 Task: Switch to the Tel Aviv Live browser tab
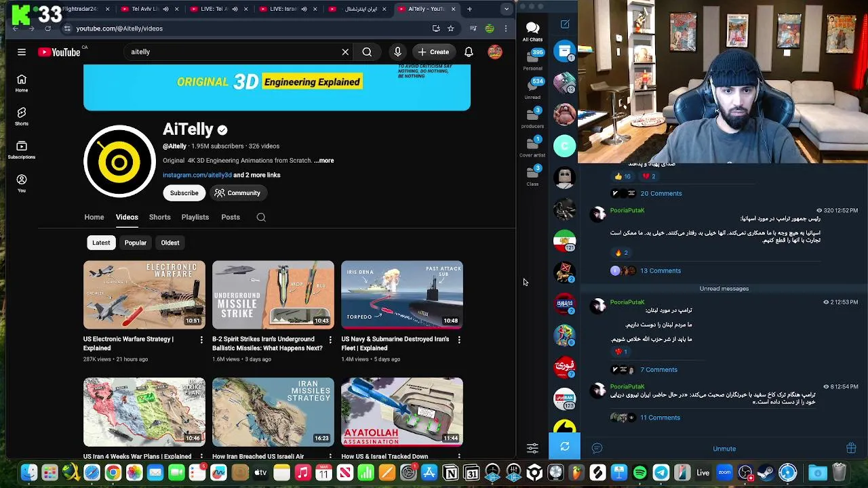(145, 9)
